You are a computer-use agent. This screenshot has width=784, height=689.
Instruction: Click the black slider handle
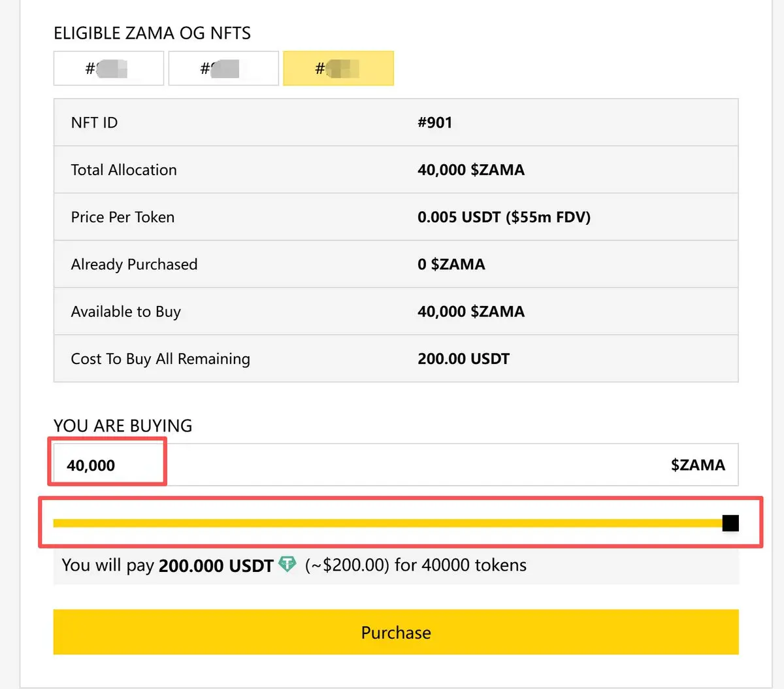[x=730, y=523]
